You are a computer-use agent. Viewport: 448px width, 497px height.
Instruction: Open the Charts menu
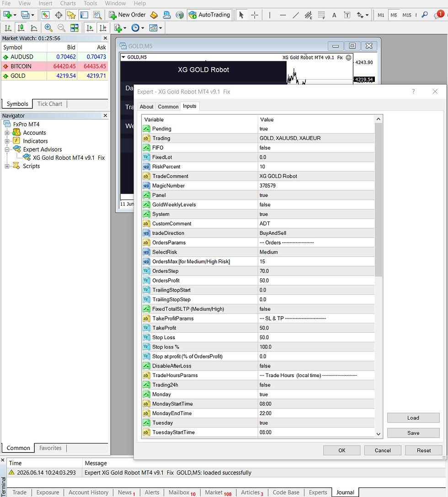coord(68,4)
